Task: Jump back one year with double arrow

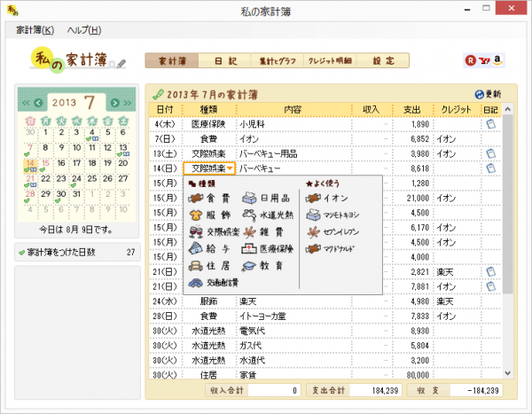Action: point(26,103)
